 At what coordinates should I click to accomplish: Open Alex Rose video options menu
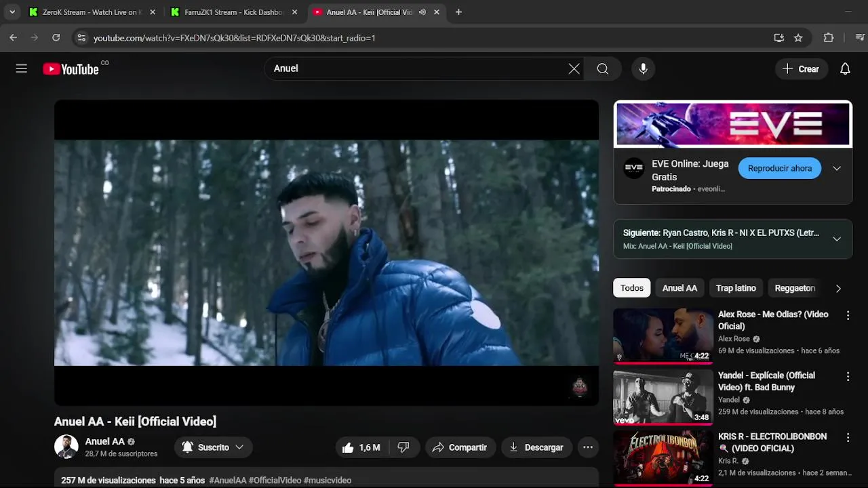tap(848, 315)
